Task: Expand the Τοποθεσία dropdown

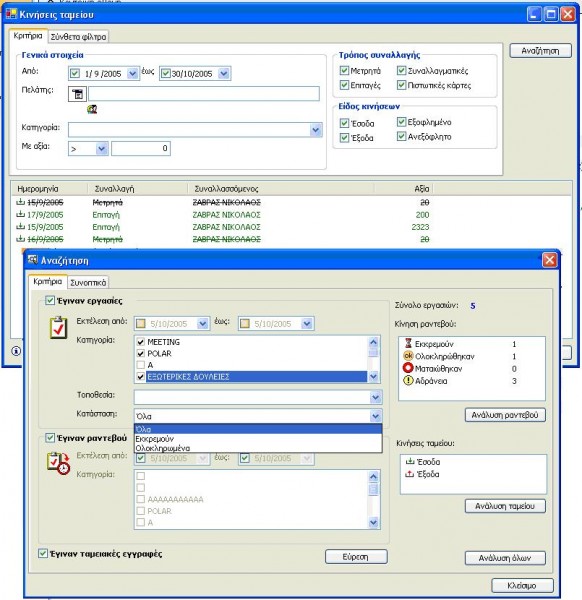Action: pos(375,397)
